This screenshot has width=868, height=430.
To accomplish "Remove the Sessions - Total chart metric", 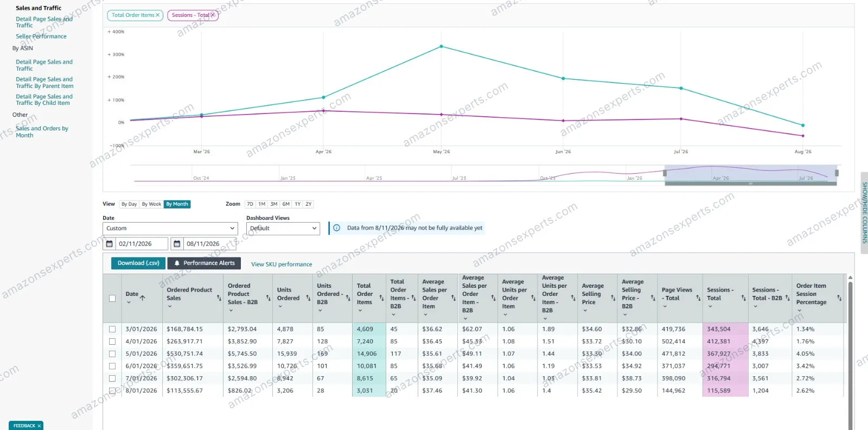I will 213,15.
